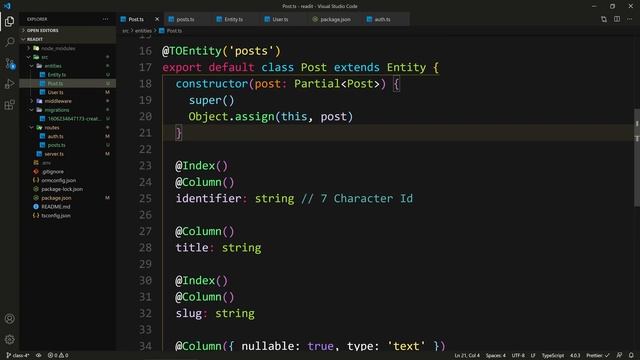The width and height of the screenshot is (640, 360).
Task: Open .gitignore in the file tree
Action: pos(52,171)
